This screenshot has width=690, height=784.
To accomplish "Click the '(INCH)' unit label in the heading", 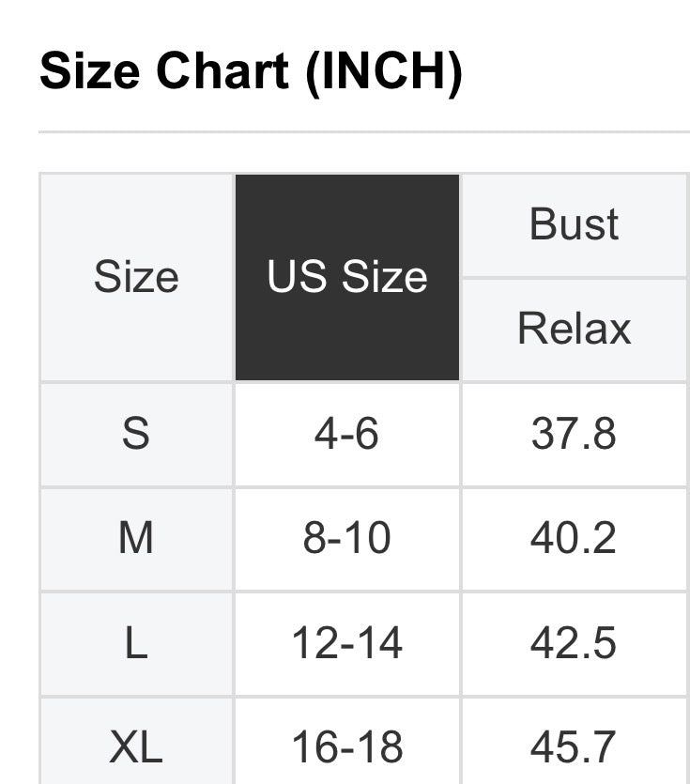I will [384, 72].
